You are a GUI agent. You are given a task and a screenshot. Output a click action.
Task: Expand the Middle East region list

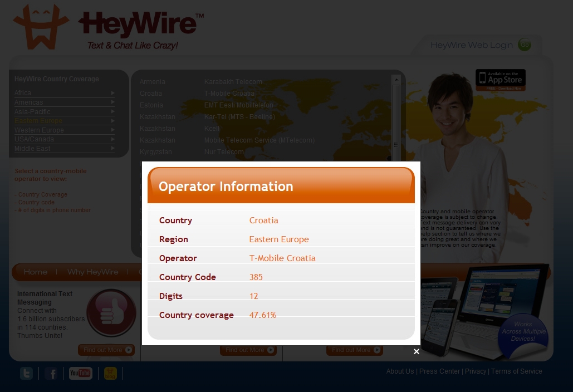[x=64, y=149]
